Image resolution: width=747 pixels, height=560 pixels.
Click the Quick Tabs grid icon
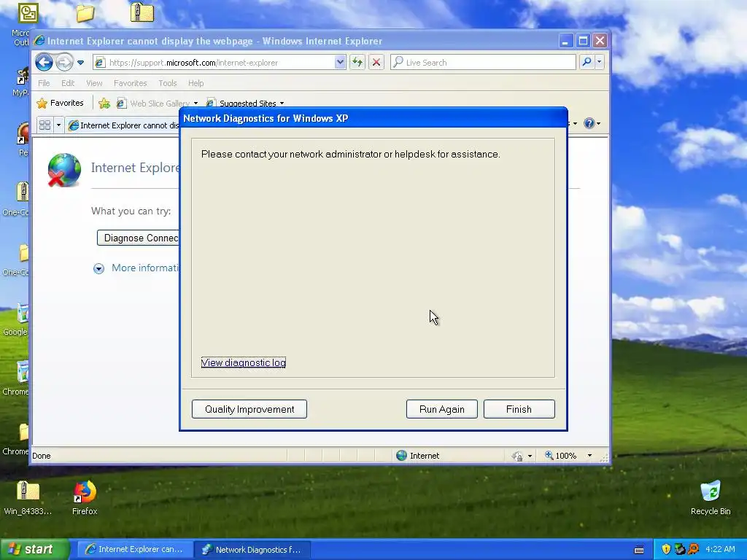[44, 125]
